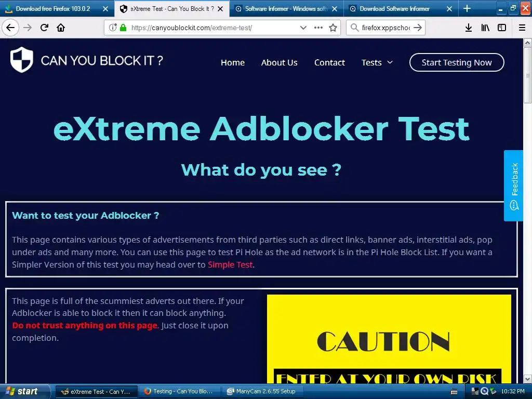
Task: Click the red Do not trust anything warning
Action: [x=86, y=325]
